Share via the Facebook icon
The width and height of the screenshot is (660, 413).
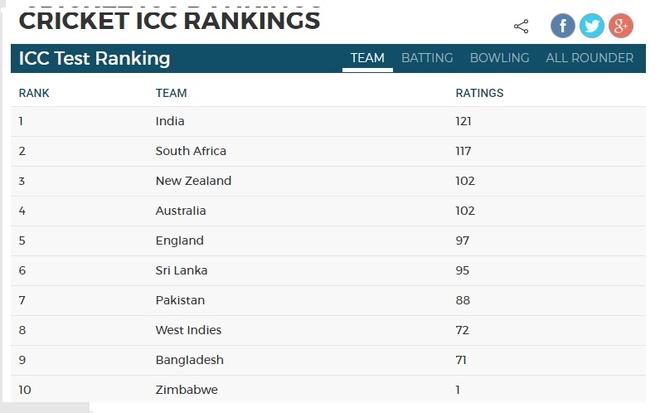click(562, 26)
